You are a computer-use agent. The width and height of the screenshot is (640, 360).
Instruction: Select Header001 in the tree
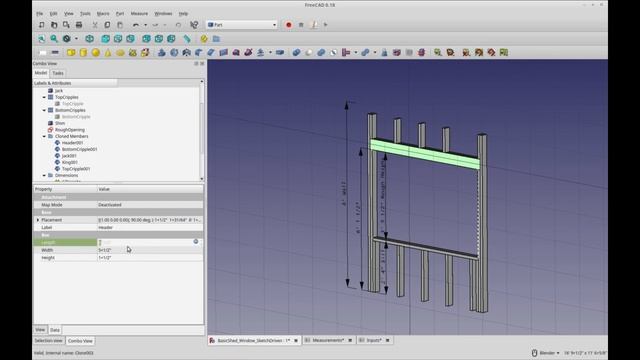(72, 143)
